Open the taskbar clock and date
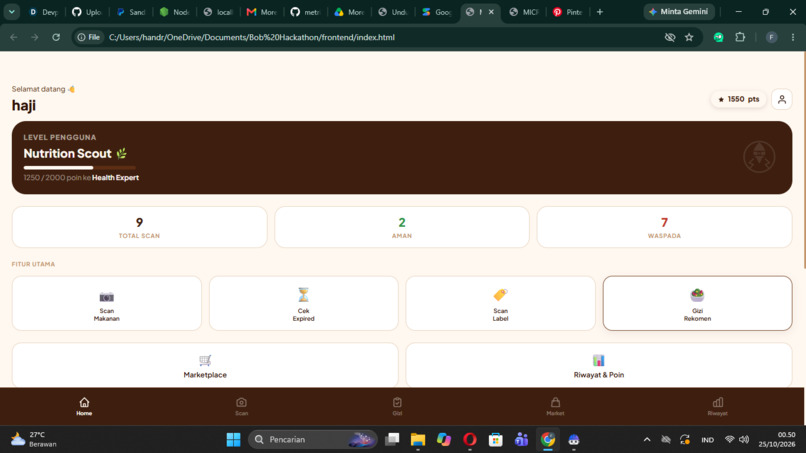Image resolution: width=806 pixels, height=453 pixels. tap(777, 440)
